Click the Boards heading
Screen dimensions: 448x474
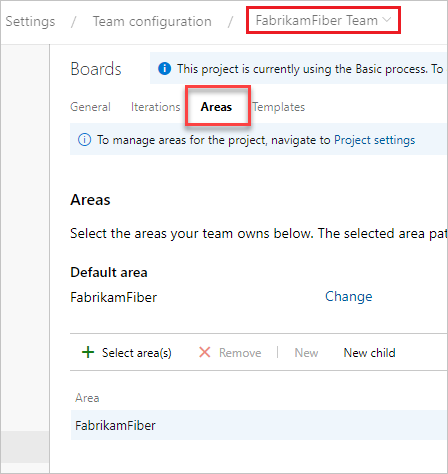[x=96, y=69]
